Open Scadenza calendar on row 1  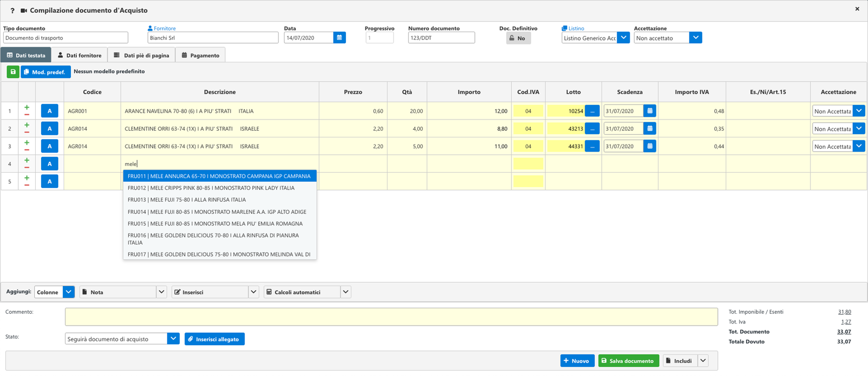[650, 111]
